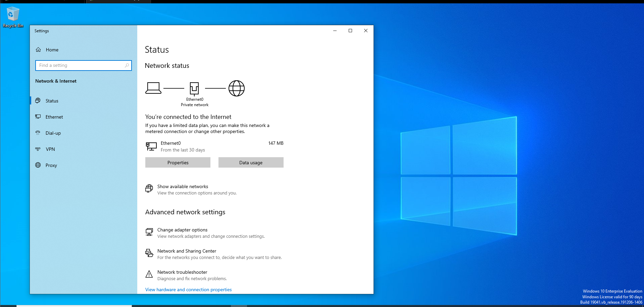Click the laptop icon in the network diagram
This screenshot has width=644, height=307.
coord(153,88)
